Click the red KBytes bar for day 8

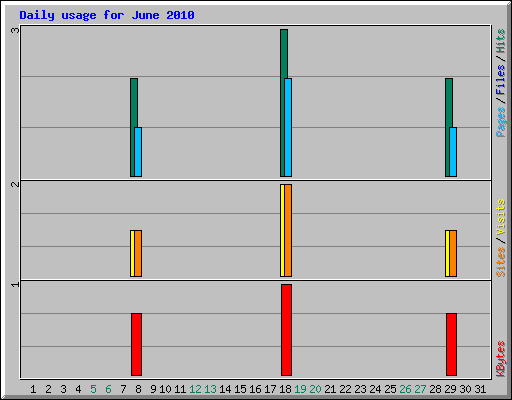(136, 344)
